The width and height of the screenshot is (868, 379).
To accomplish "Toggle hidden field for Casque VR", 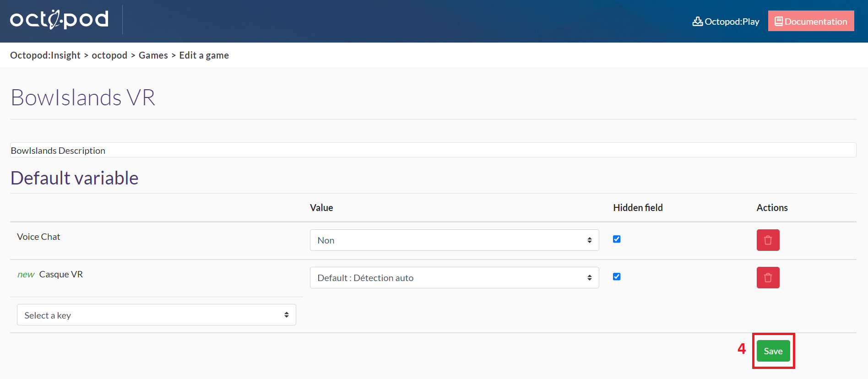I will [x=617, y=276].
